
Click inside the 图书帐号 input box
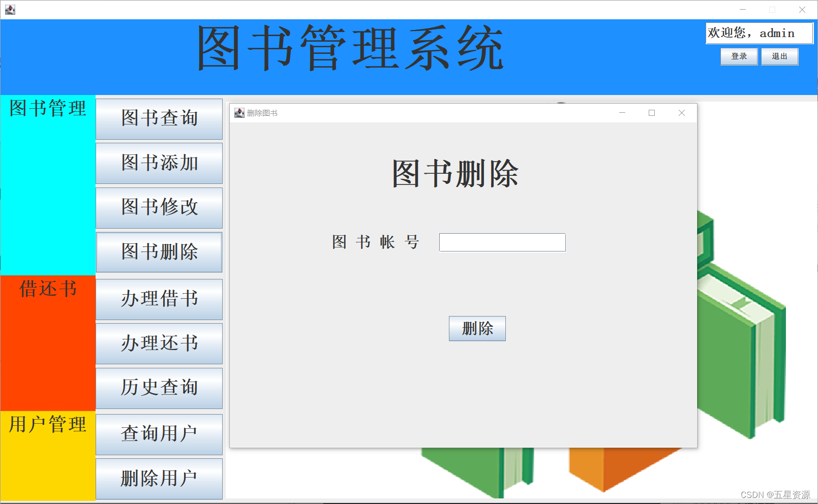click(502, 242)
